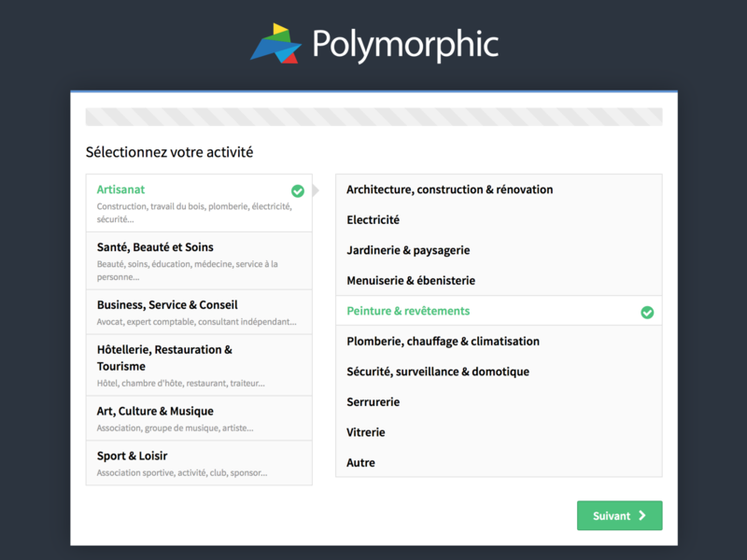Click the Polymorphic logo icon
The height and width of the screenshot is (560, 747).
pyautogui.click(x=275, y=44)
